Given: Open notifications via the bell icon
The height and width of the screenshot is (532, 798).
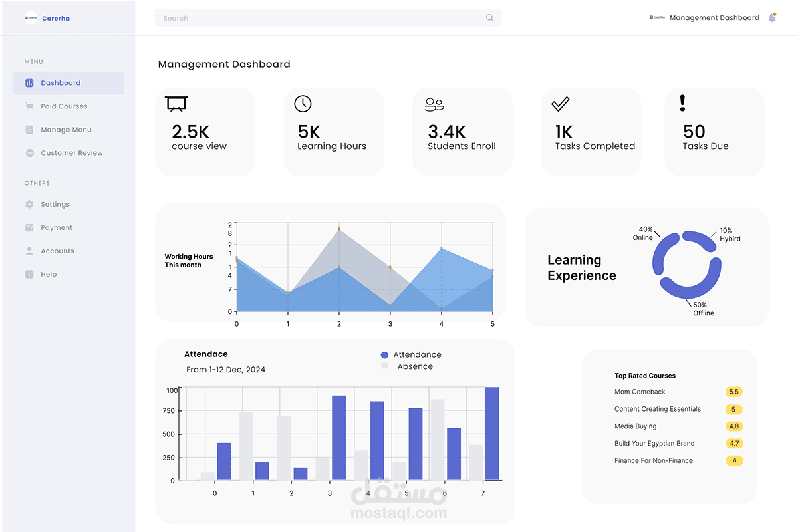Looking at the screenshot, I should pos(772,18).
